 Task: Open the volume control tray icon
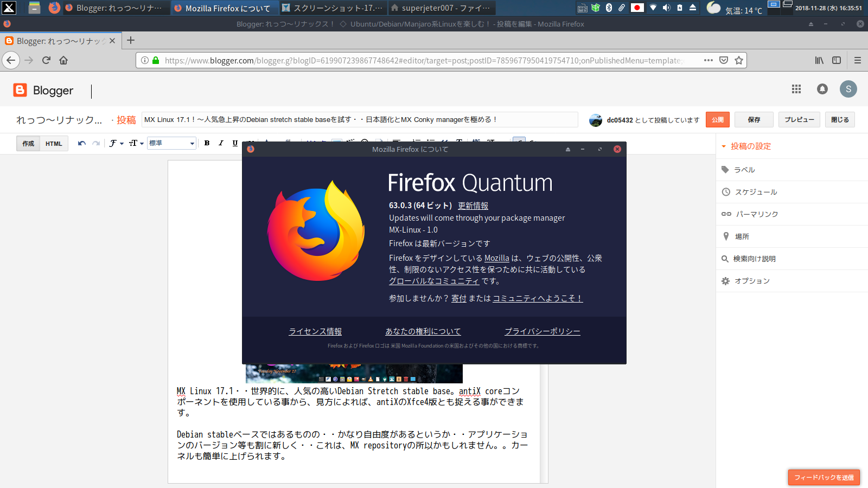(x=667, y=8)
